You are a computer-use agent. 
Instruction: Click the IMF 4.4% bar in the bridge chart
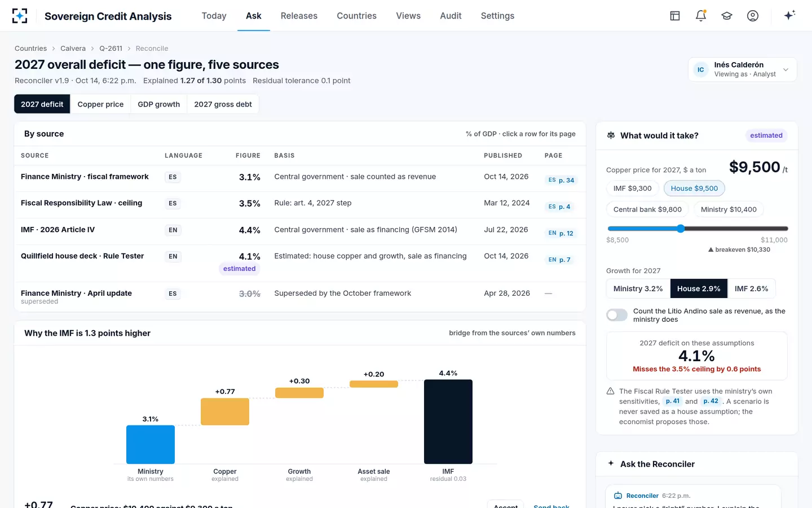(x=448, y=422)
